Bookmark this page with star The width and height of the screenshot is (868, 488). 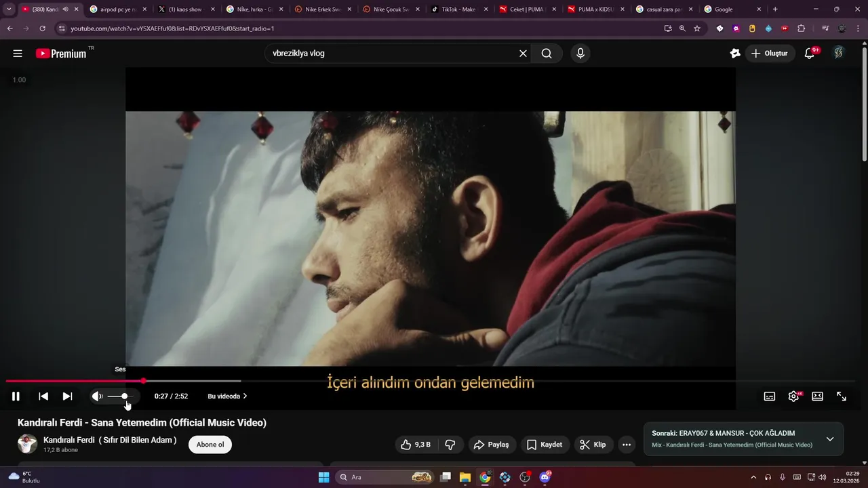click(x=697, y=28)
